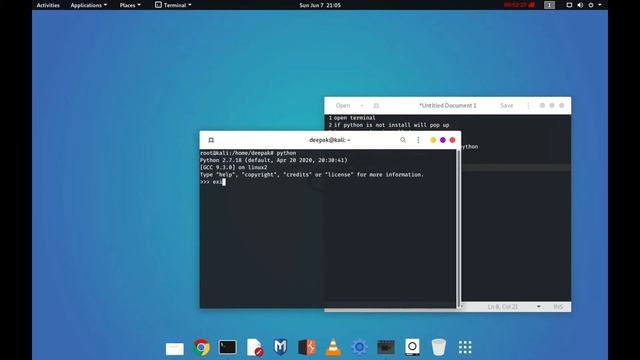
Task: Click the Untitled Document 1 editor title
Action: click(448, 105)
